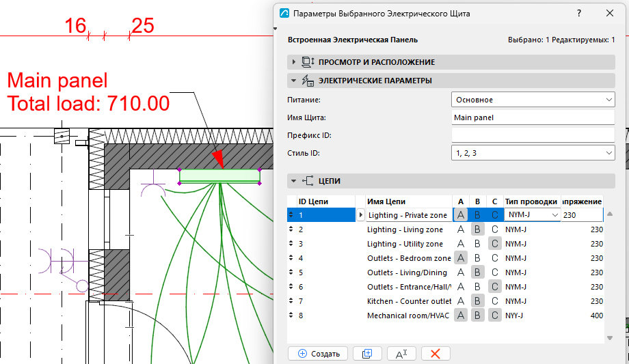Toggle phase B for Lighting - Living zone
Image resolution: width=629 pixels, height=364 pixels.
(x=477, y=229)
